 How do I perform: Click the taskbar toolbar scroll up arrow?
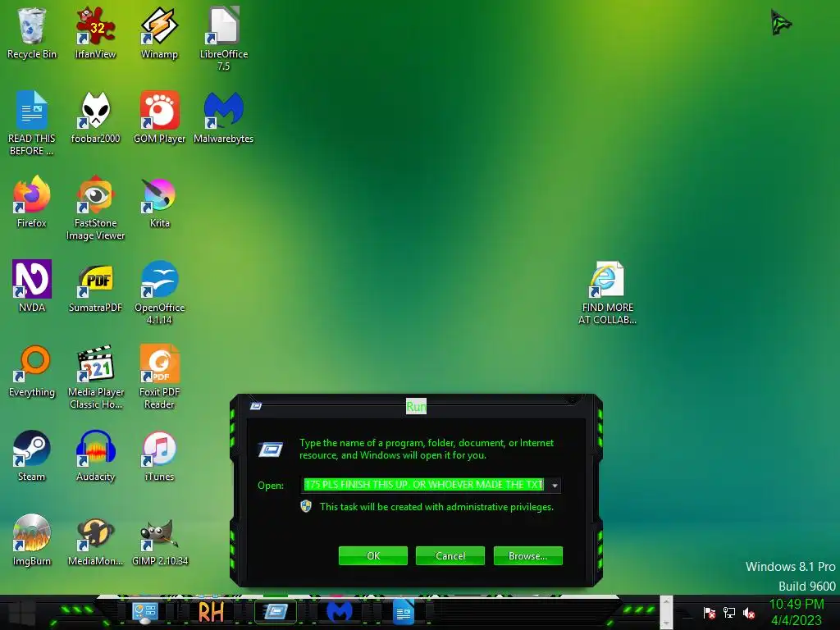click(x=666, y=603)
